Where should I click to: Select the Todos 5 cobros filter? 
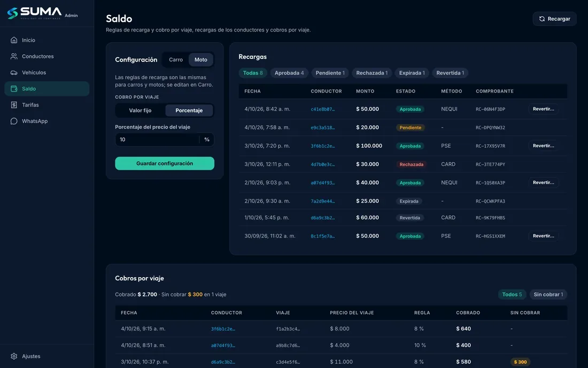[512, 295]
